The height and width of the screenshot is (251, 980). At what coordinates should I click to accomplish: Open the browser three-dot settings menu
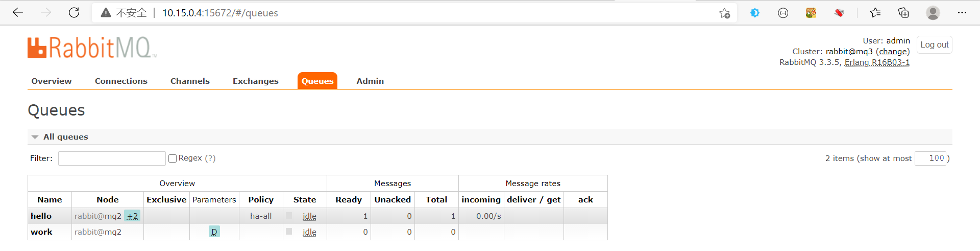tap(962, 13)
